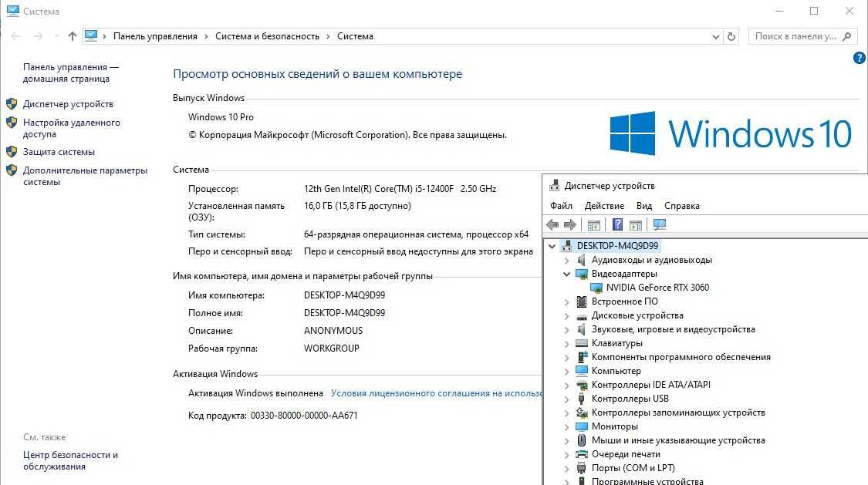Click DESKTOP-M4Q9D99 next to Полное имя
Viewport: 868px width, 485px height.
(344, 313)
